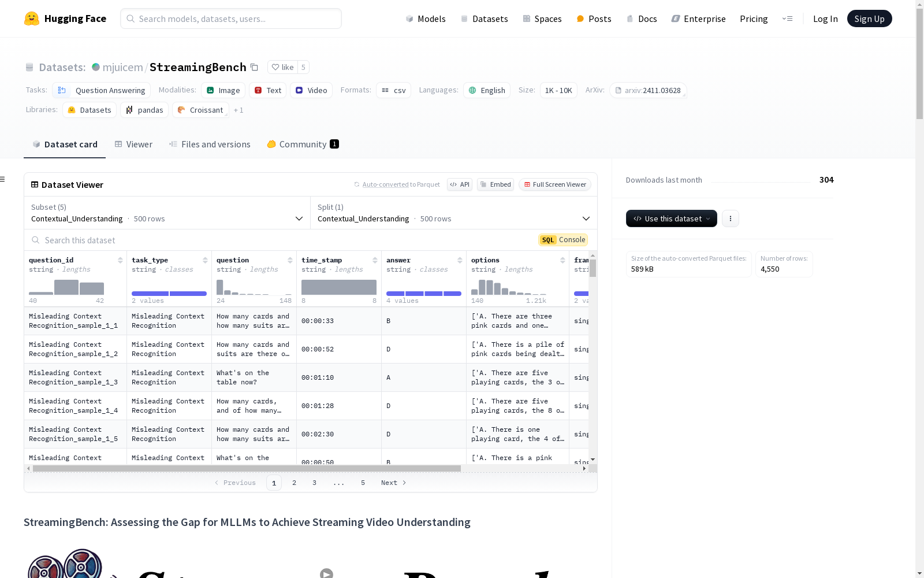Open Docs in top navigation
This screenshot has height=578, width=924.
642,18
